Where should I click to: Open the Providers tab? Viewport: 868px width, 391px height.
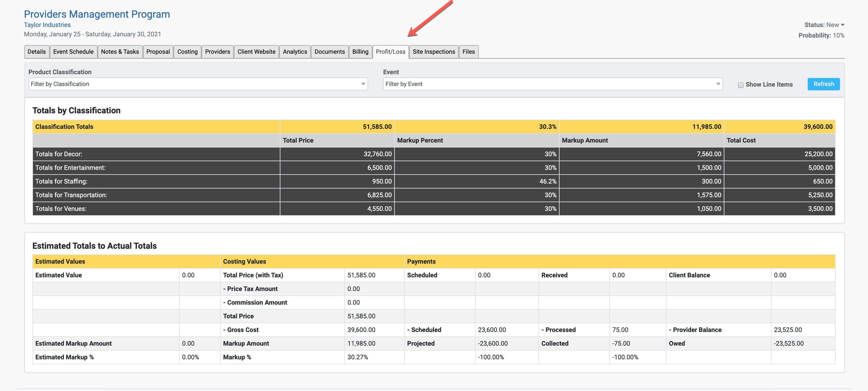coord(217,52)
